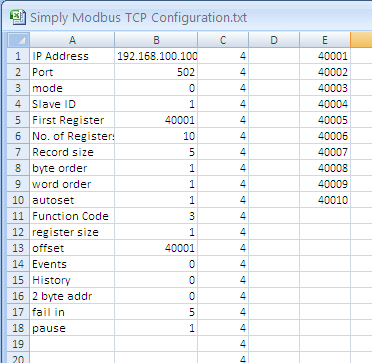Click the cell with value 502
The width and height of the screenshot is (372, 363).
click(156, 72)
